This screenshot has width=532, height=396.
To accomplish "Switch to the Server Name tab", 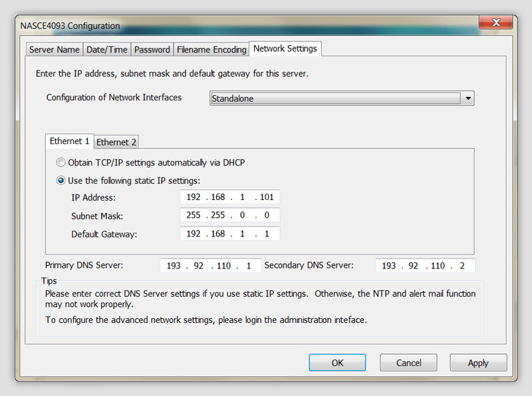I will click(55, 49).
